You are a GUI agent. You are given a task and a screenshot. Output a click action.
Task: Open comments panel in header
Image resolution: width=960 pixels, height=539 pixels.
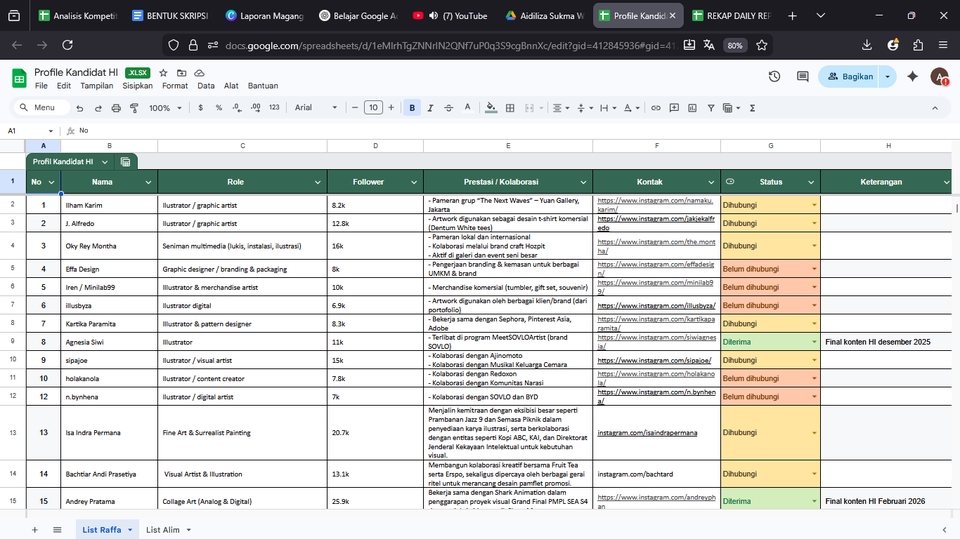point(803,77)
